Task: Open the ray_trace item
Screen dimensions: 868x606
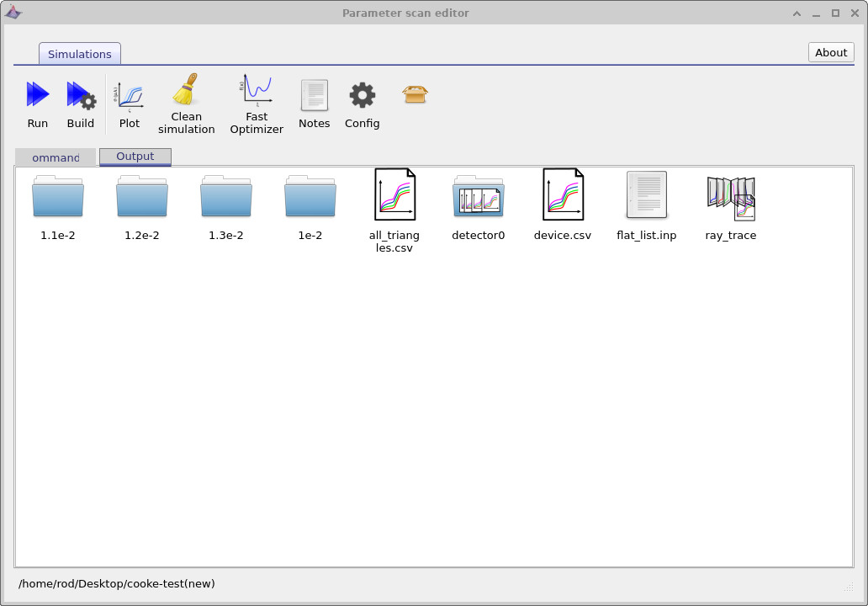Action: [730, 202]
